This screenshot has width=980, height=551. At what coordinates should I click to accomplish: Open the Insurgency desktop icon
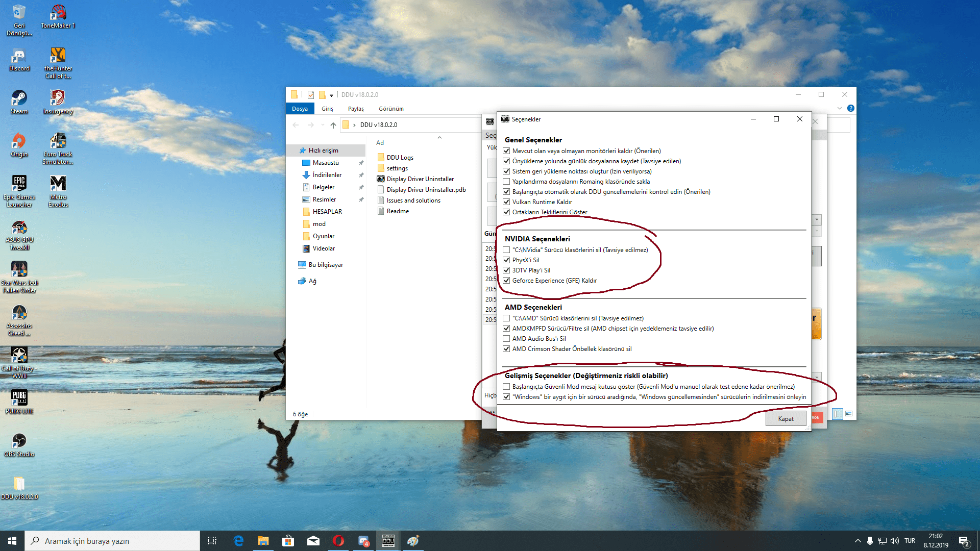tap(58, 103)
